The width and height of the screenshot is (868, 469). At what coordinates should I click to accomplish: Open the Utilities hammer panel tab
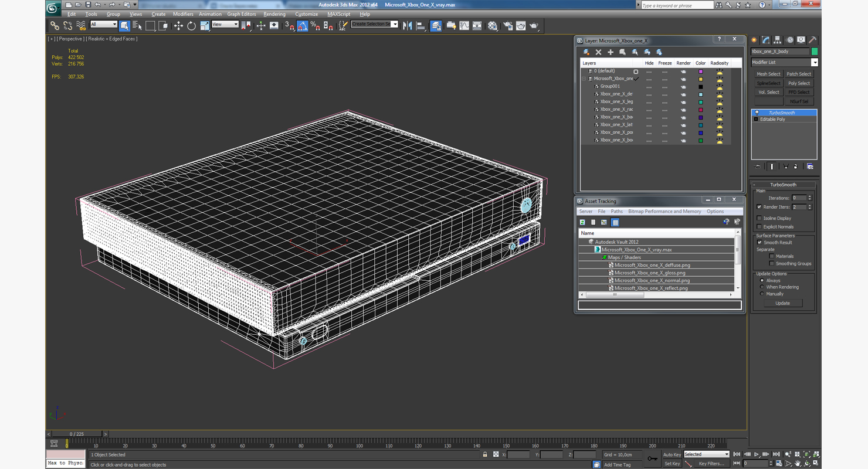[x=813, y=40]
